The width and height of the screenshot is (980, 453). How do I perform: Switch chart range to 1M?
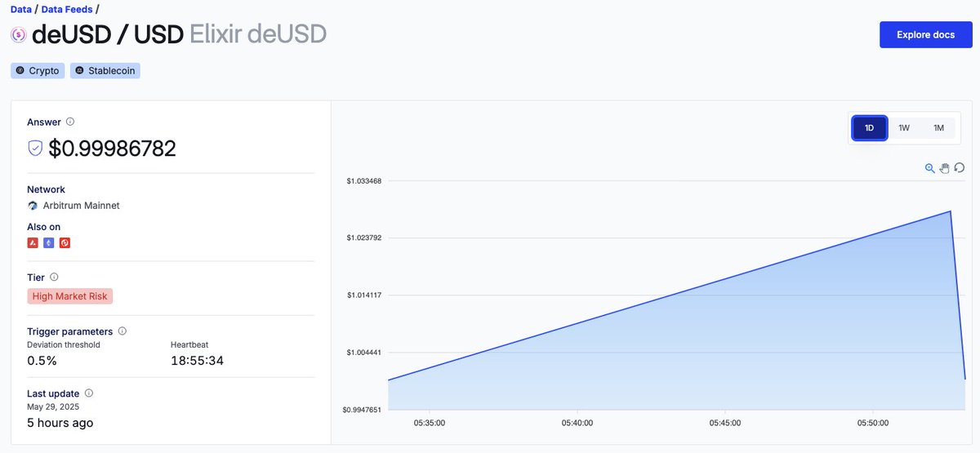(938, 128)
